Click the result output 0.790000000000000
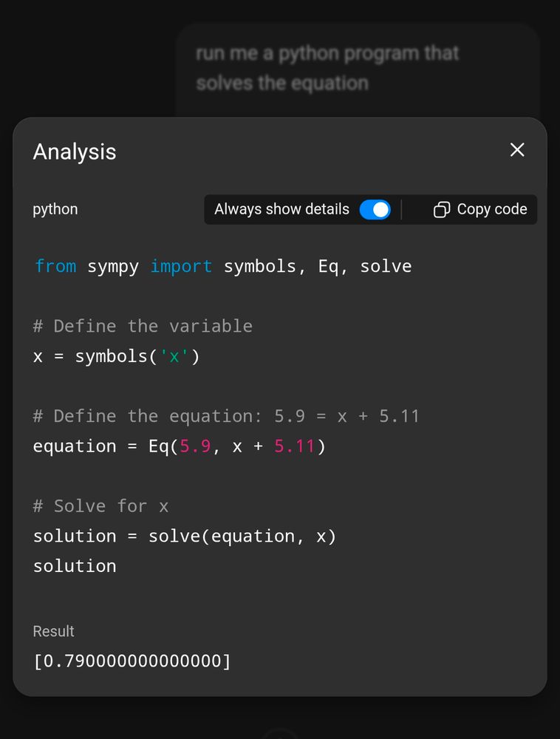560x739 pixels. click(132, 661)
